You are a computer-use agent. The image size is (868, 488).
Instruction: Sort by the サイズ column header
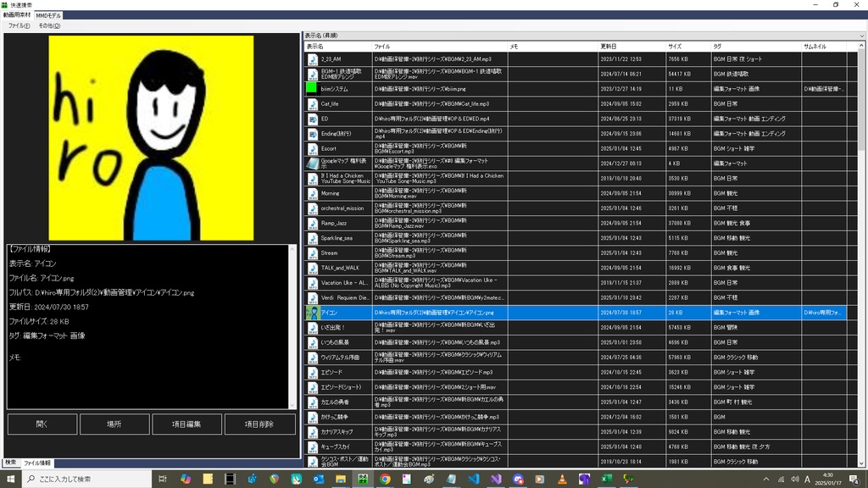coord(688,47)
